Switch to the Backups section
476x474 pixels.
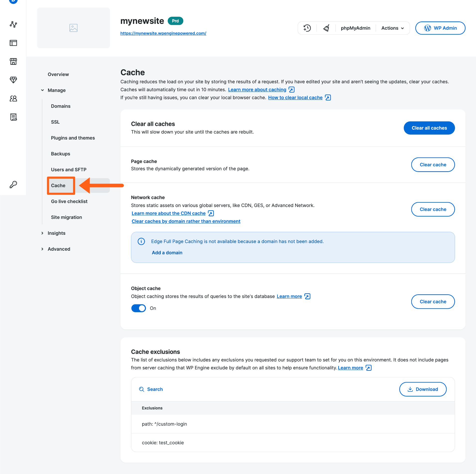point(61,154)
